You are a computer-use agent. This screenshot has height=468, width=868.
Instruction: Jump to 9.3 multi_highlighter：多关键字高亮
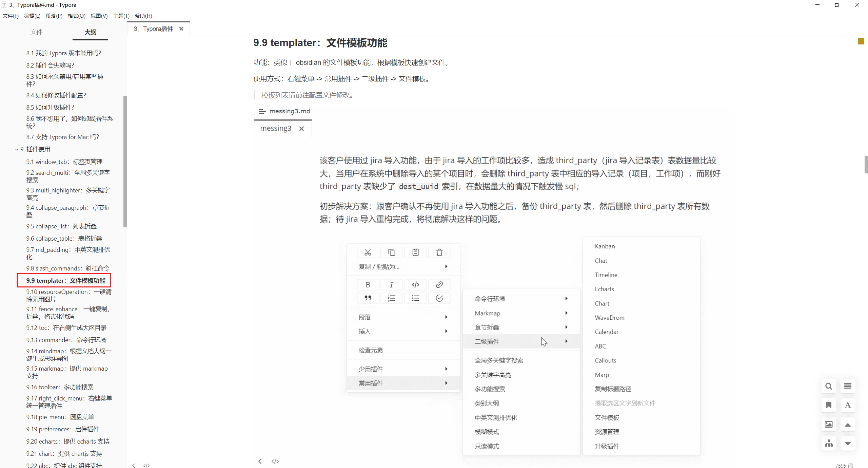[68, 194]
